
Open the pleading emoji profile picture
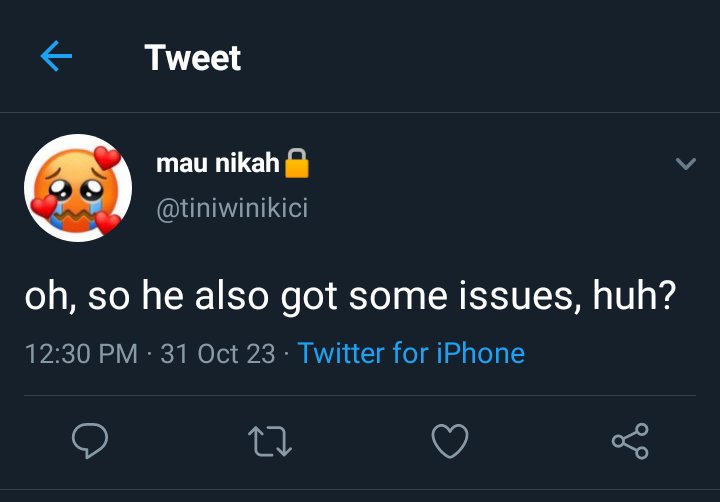pyautogui.click(x=78, y=188)
